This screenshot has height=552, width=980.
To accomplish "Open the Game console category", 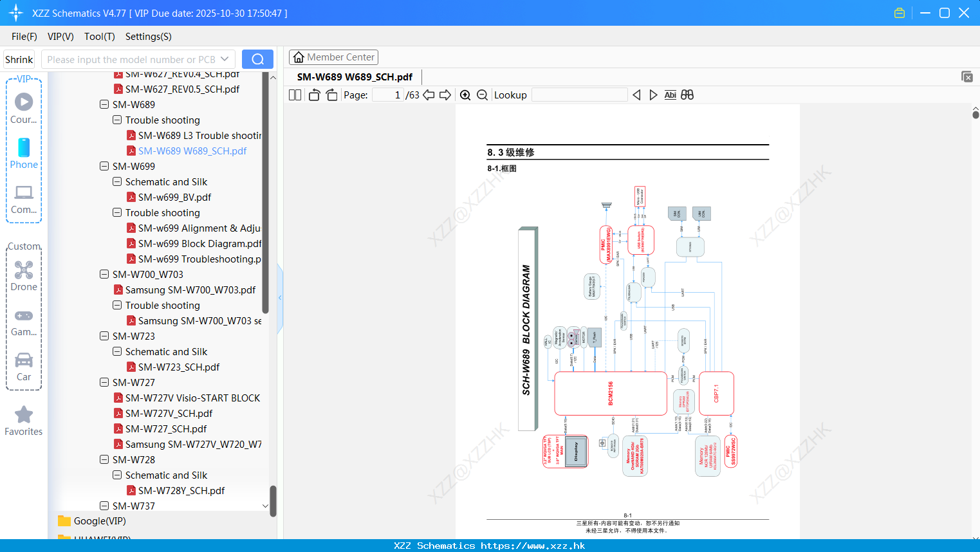I will (x=24, y=323).
